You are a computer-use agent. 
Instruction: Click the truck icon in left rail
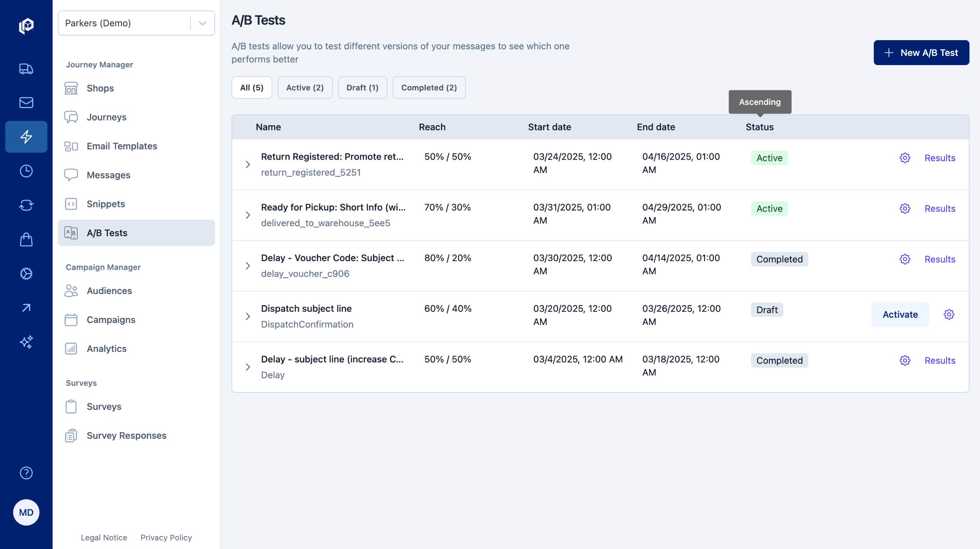[x=26, y=69]
